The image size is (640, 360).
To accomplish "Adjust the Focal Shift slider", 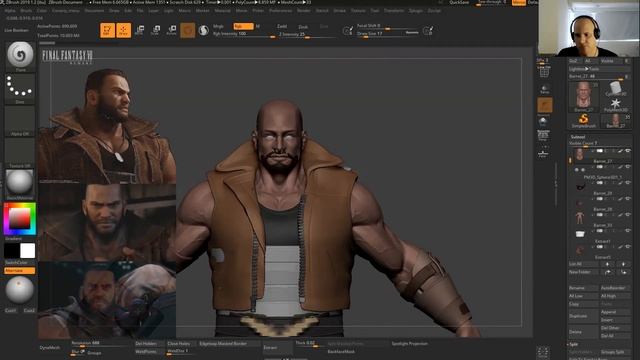I will (387, 26).
